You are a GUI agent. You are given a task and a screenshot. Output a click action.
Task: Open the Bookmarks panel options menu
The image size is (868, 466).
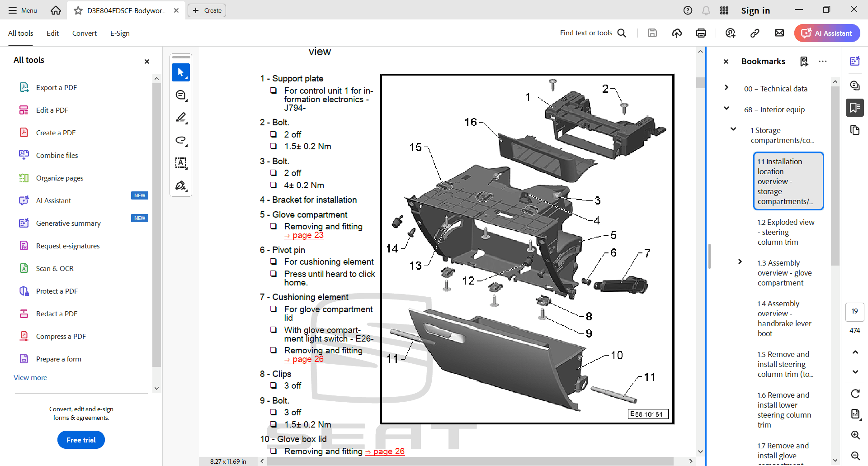coord(823,62)
